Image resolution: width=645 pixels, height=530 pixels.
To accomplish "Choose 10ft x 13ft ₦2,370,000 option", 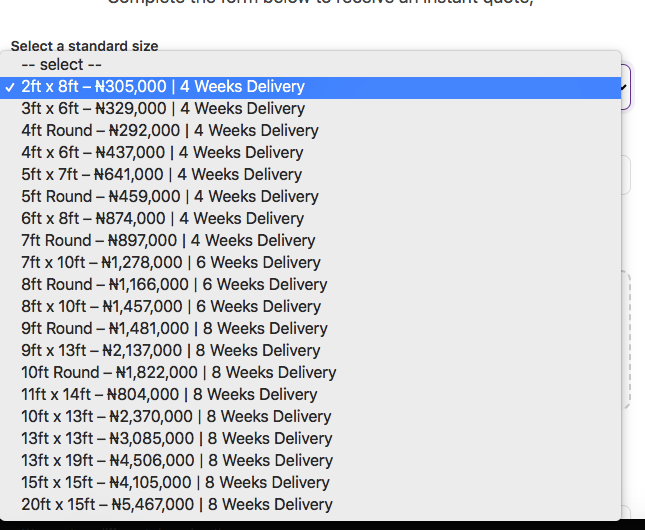I will [176, 417].
